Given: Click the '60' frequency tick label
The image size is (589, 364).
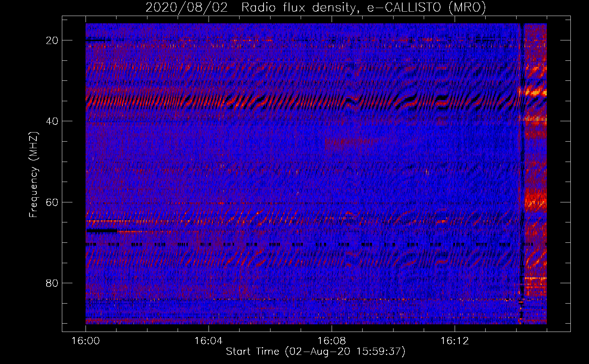Looking at the screenshot, I should click(x=52, y=202).
